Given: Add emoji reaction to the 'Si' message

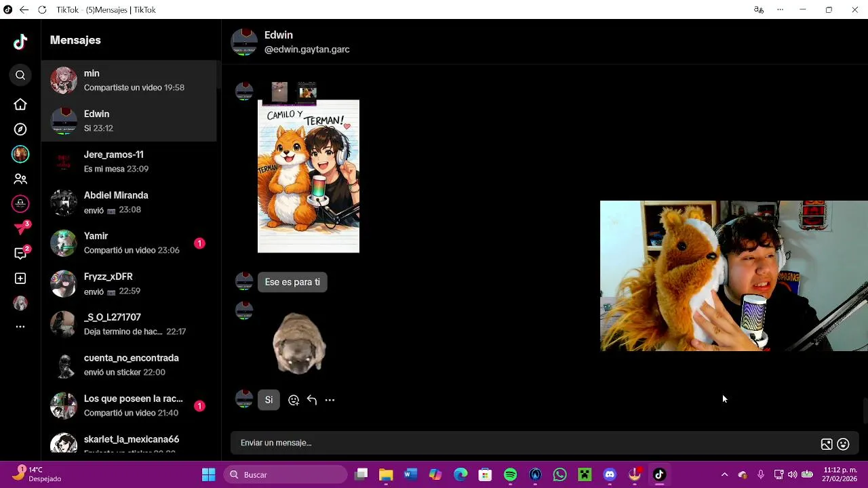Looking at the screenshot, I should pos(294,400).
